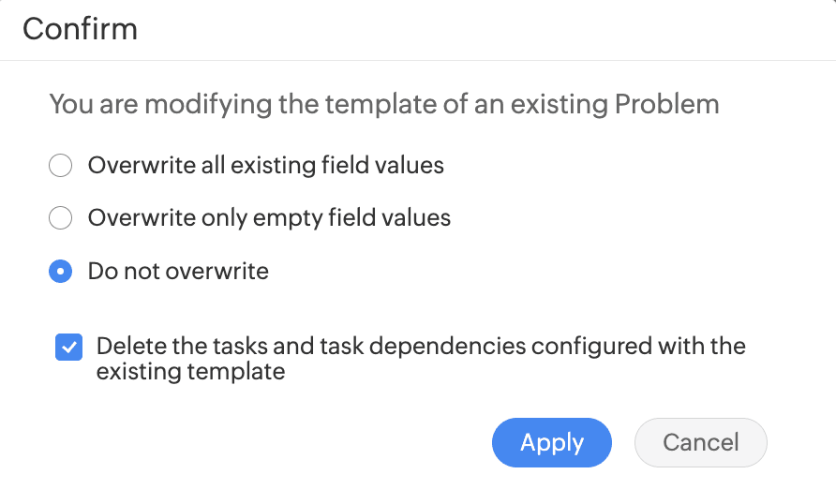Dismiss the Confirm dialog with Cancel
The width and height of the screenshot is (836, 504).
point(700,442)
